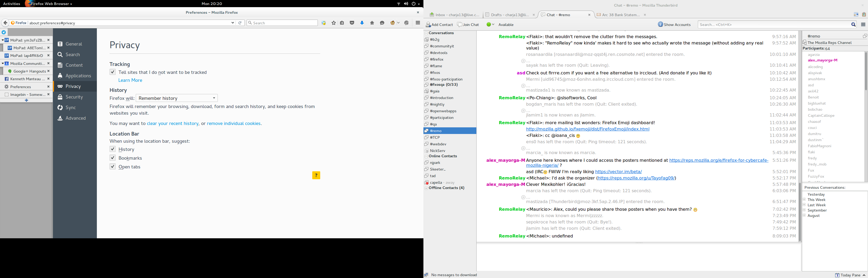Open Thunderbird calendar tab icon
The width and height of the screenshot is (868, 278).
[856, 15]
